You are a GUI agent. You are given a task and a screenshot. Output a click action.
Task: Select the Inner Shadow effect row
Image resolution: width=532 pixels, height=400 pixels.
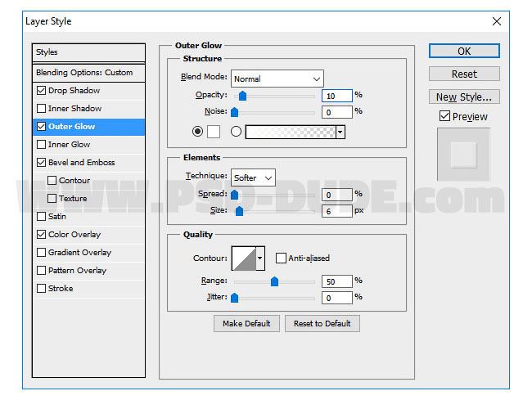pos(89,109)
